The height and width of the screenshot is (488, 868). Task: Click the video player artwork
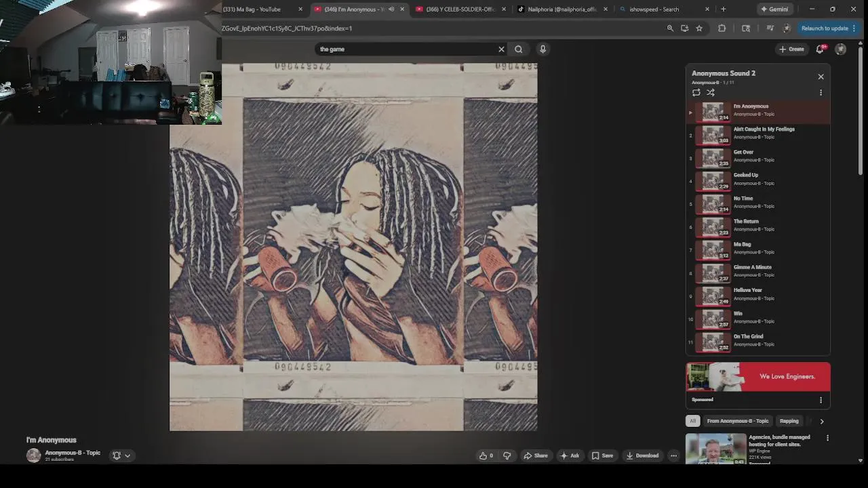tap(353, 247)
